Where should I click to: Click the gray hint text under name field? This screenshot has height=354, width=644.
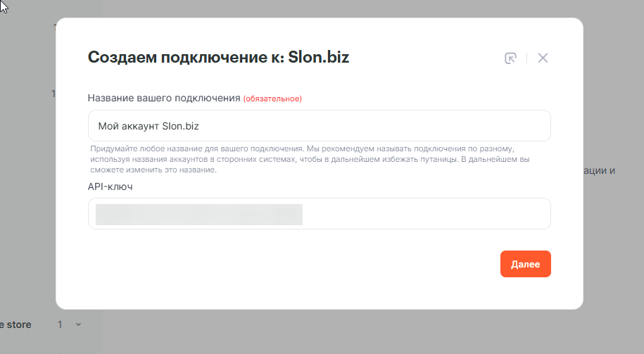(310, 160)
